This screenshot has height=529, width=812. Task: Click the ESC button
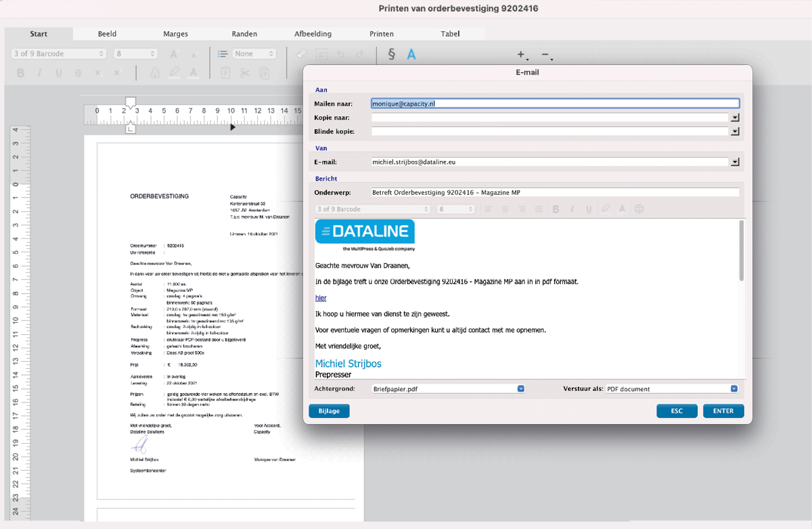coord(677,411)
